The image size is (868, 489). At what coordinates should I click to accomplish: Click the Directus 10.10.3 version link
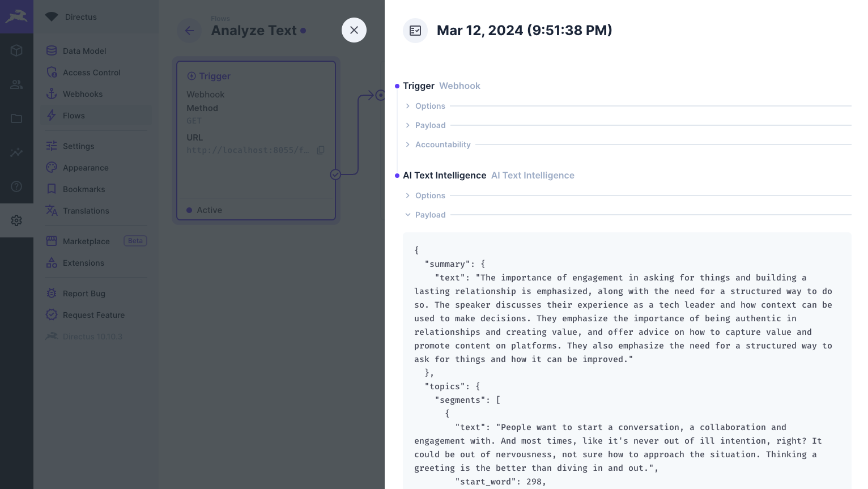pos(96,336)
